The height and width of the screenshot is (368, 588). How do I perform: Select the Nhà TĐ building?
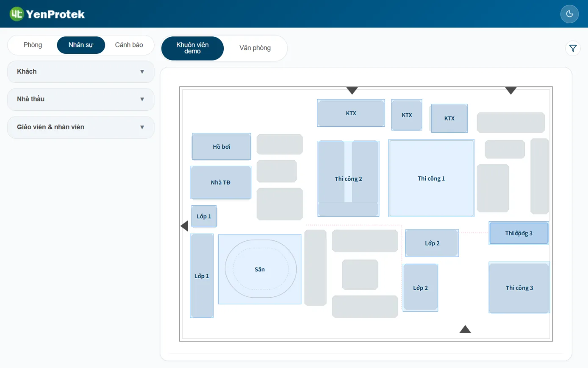click(x=221, y=183)
